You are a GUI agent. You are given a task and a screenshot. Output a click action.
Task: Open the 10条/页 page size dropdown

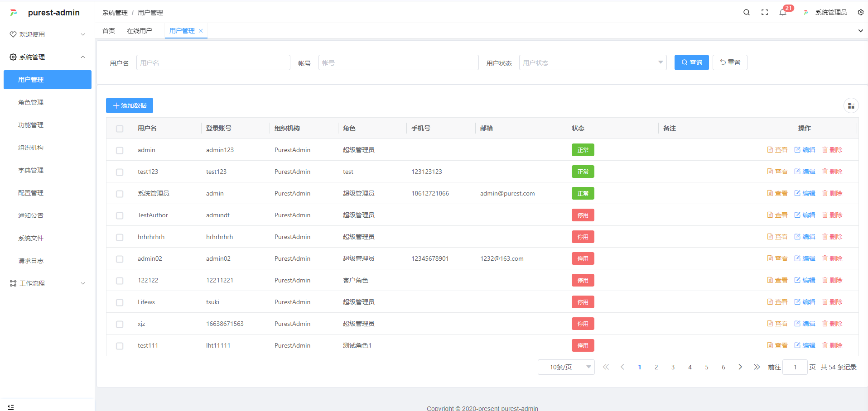click(566, 367)
